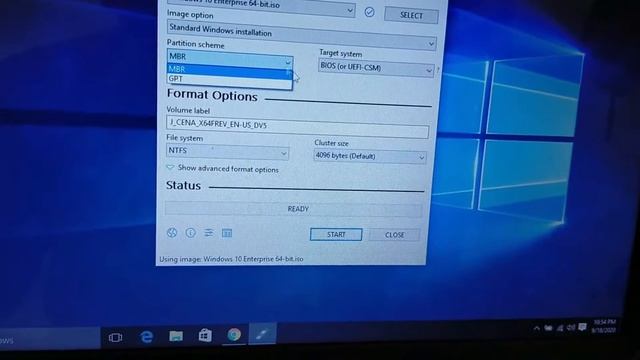
Task: Click the READY status progress bar
Action: pos(293,209)
